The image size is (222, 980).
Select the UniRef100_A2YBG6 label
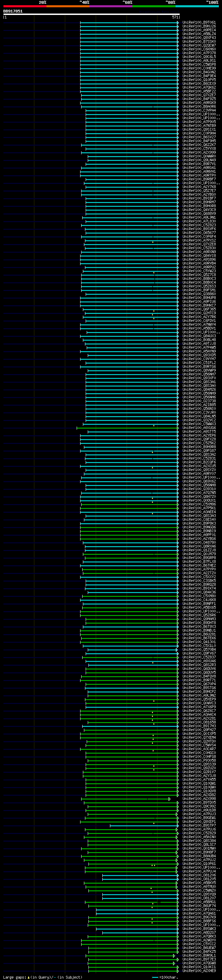point(199,539)
